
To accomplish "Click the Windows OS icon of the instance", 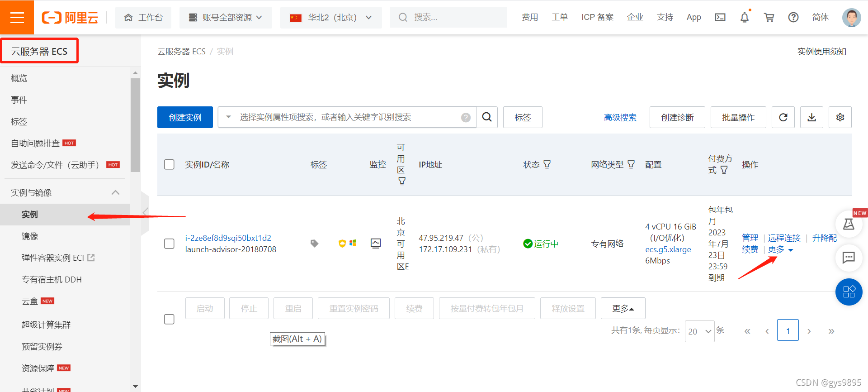I will [x=353, y=243].
